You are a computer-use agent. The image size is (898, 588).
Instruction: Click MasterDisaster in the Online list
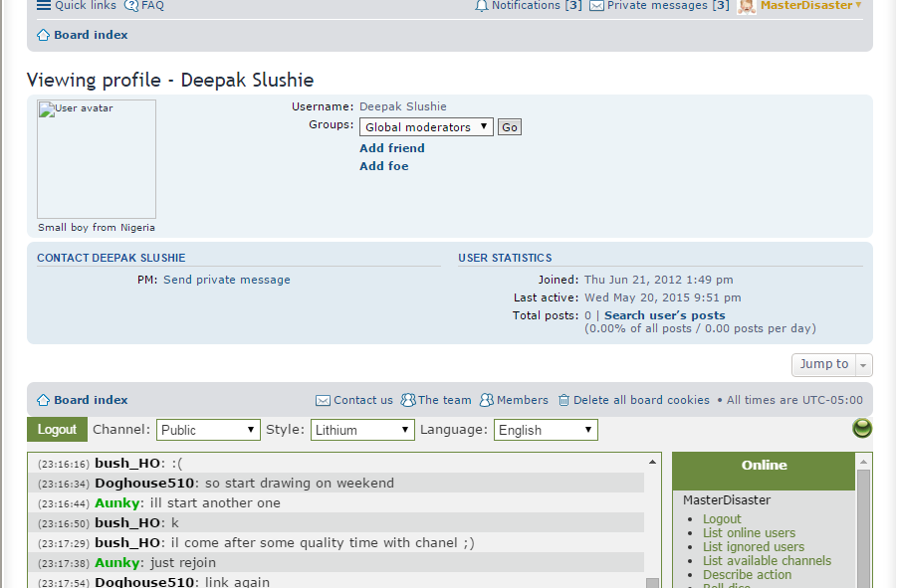(727, 500)
